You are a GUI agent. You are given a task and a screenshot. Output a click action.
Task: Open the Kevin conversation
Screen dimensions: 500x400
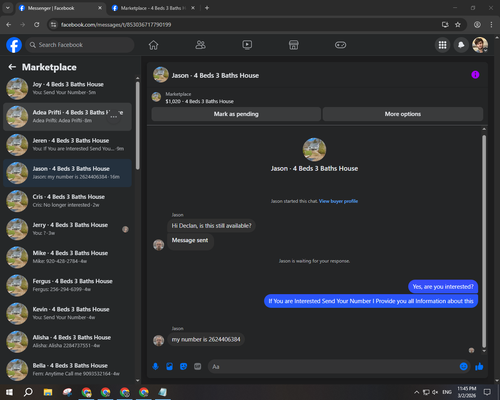tap(67, 313)
